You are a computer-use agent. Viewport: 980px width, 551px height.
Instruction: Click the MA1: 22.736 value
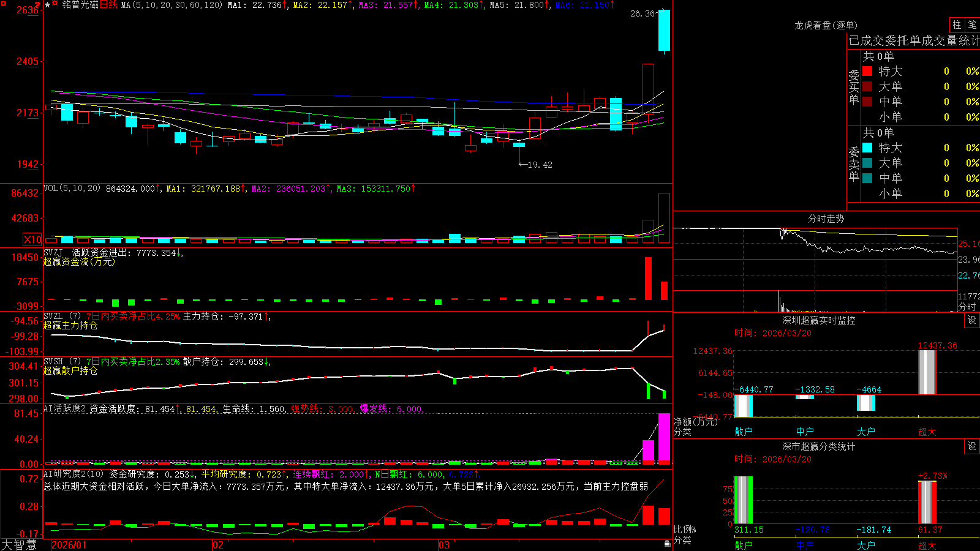[257, 5]
